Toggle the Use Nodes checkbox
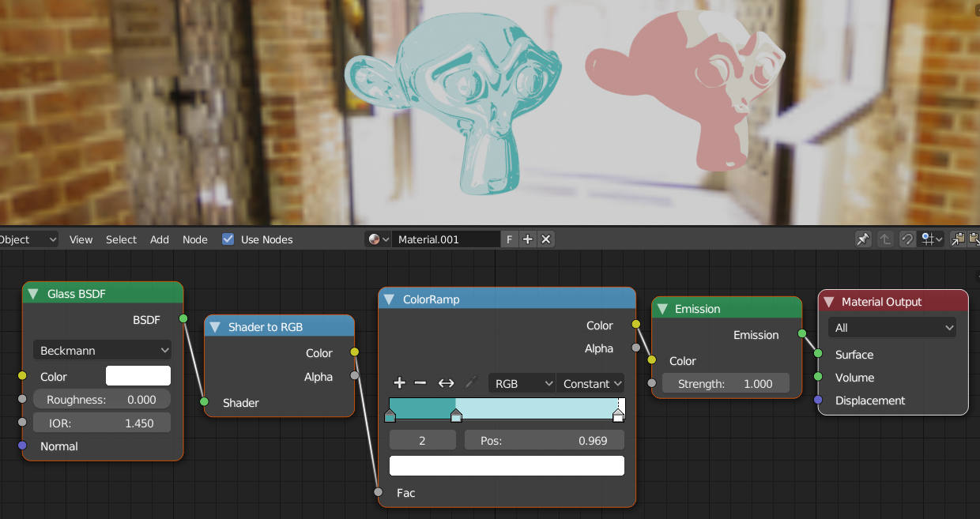Viewport: 980px width, 519px height. (228, 239)
